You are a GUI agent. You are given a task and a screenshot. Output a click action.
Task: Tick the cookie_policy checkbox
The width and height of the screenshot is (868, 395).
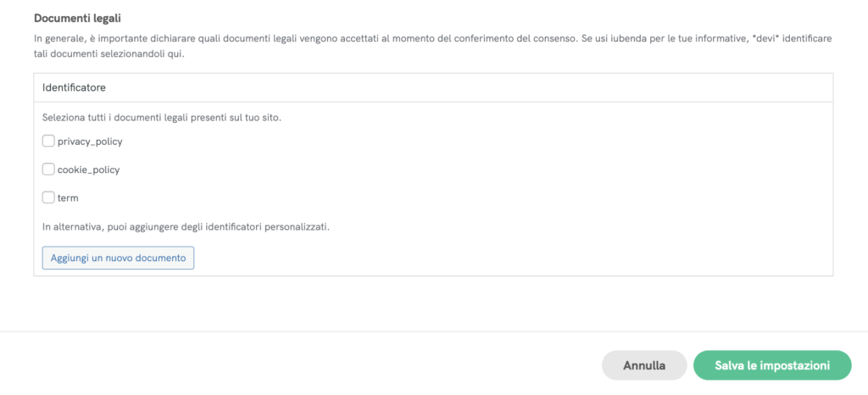click(48, 170)
